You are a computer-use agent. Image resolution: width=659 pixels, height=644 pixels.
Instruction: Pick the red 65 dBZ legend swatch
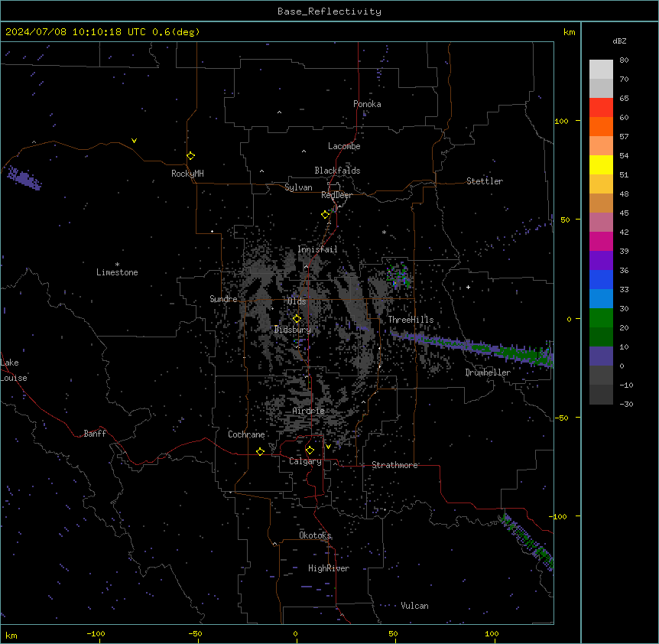tap(601, 107)
